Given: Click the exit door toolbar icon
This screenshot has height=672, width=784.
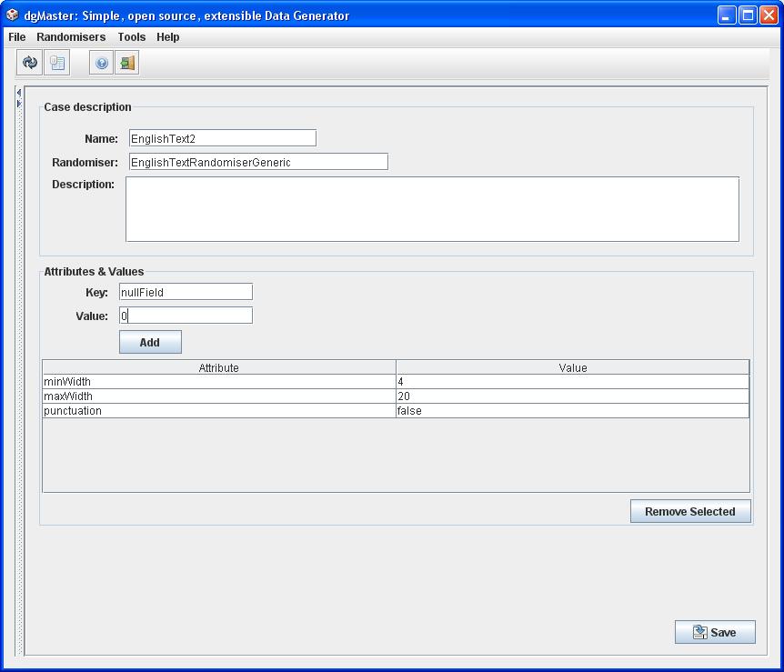Looking at the screenshot, I should coord(127,63).
